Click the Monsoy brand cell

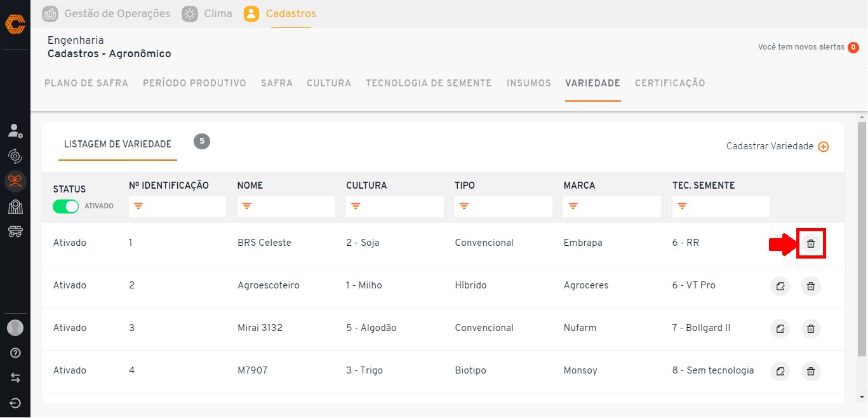[x=580, y=370]
